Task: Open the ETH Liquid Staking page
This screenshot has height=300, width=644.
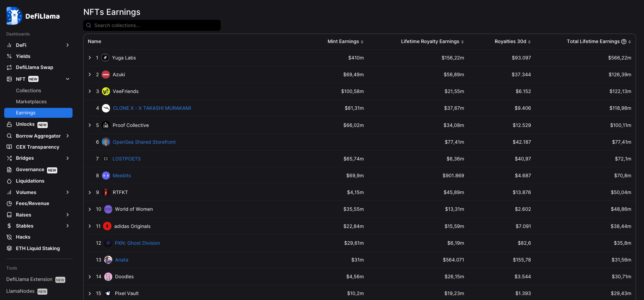Action: pos(38,249)
